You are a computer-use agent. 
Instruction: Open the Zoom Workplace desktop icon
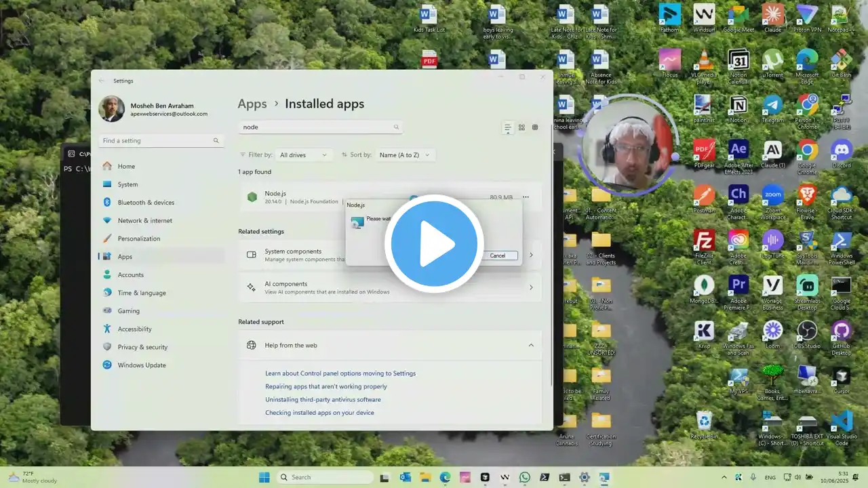[772, 202]
